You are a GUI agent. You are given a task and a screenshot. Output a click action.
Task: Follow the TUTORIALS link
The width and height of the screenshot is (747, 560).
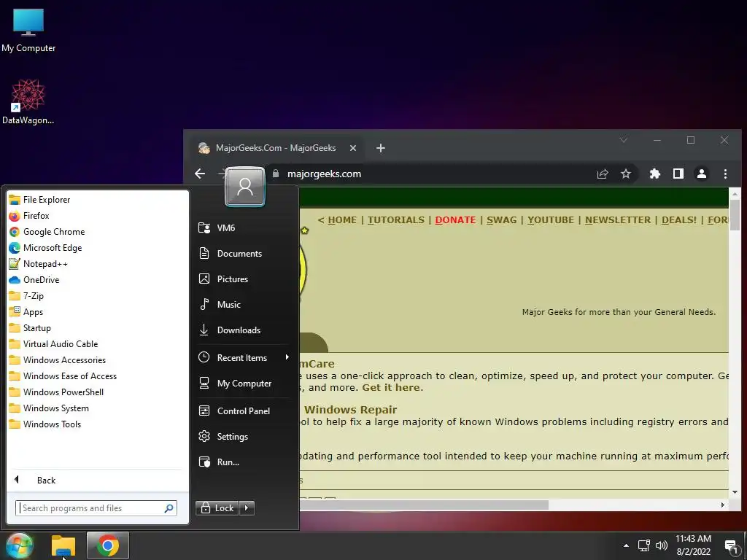click(x=396, y=220)
